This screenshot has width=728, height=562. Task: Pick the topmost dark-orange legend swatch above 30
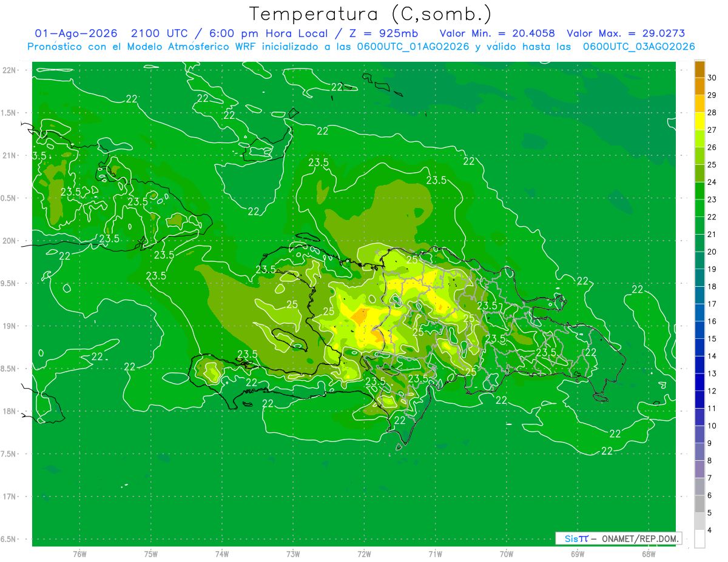(699, 69)
